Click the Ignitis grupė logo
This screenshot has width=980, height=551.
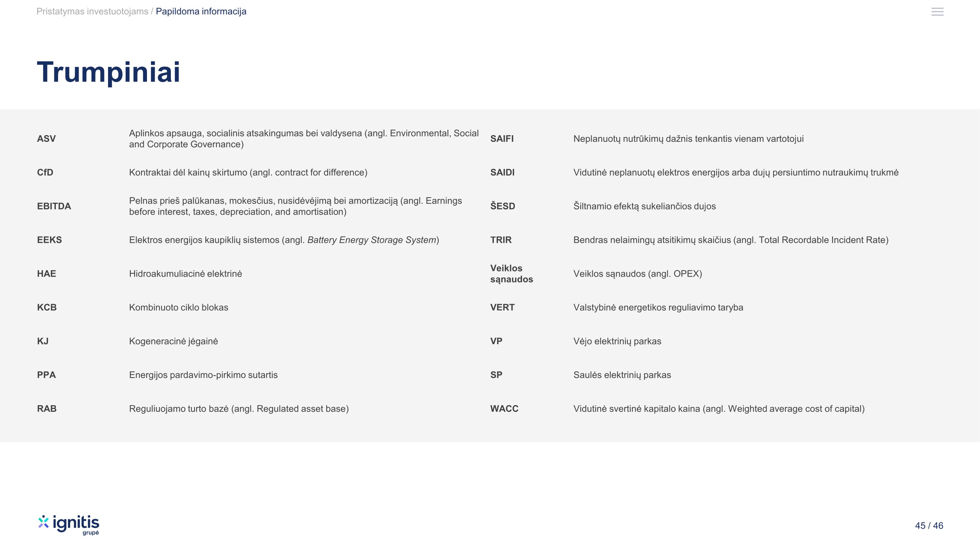click(x=69, y=525)
